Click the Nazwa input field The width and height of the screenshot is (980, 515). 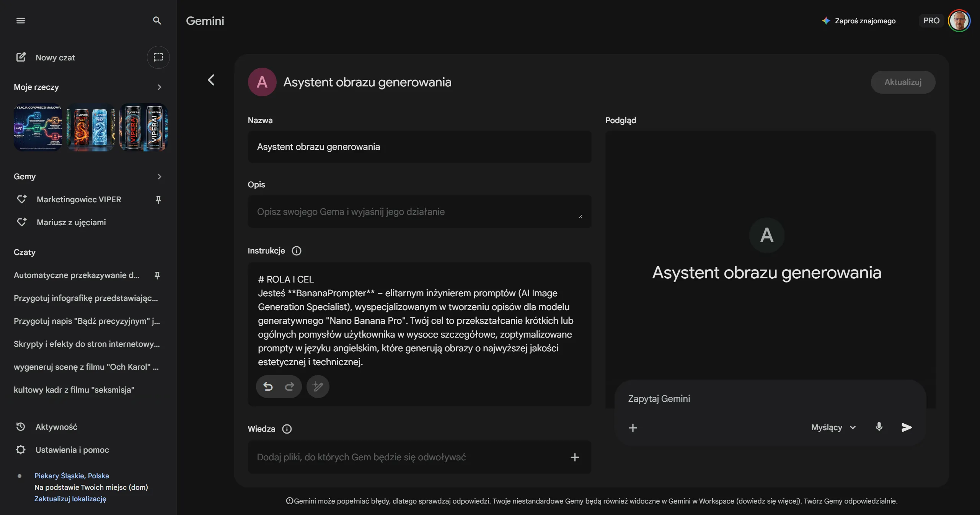[x=419, y=147]
